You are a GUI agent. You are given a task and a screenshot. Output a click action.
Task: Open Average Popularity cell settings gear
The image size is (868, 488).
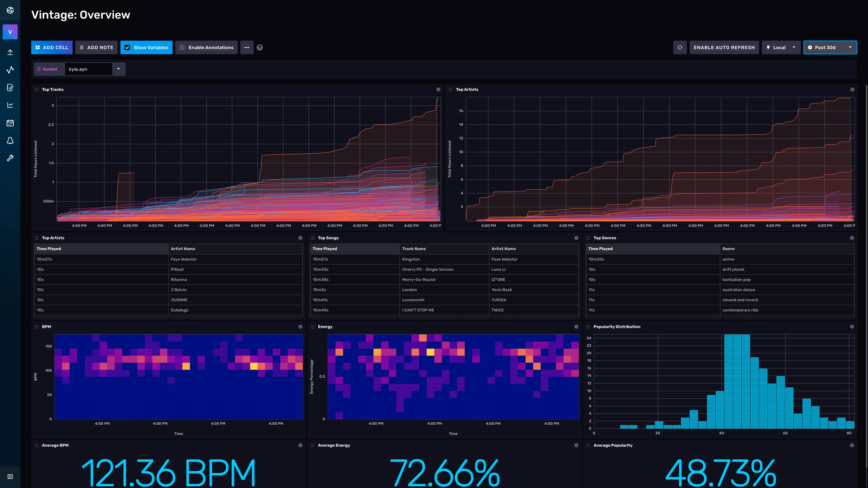tap(852, 445)
